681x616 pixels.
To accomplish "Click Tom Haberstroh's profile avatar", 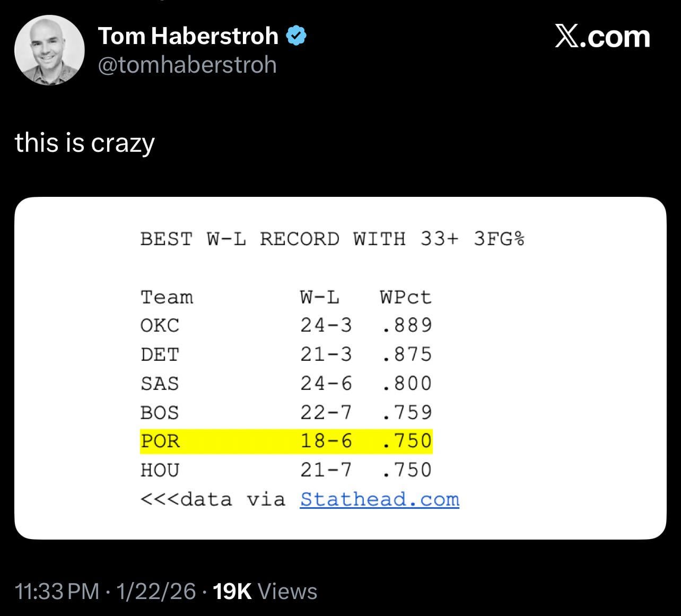I will [49, 50].
